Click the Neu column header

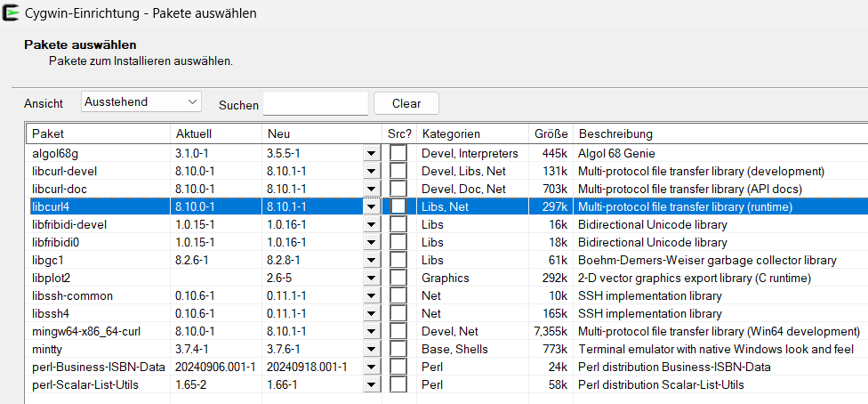[x=320, y=133]
